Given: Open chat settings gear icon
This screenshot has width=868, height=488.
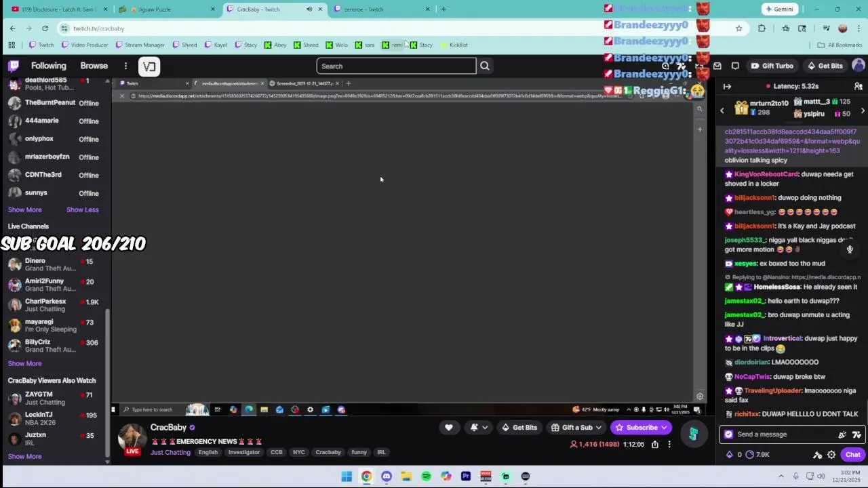Looking at the screenshot, I should [831, 455].
